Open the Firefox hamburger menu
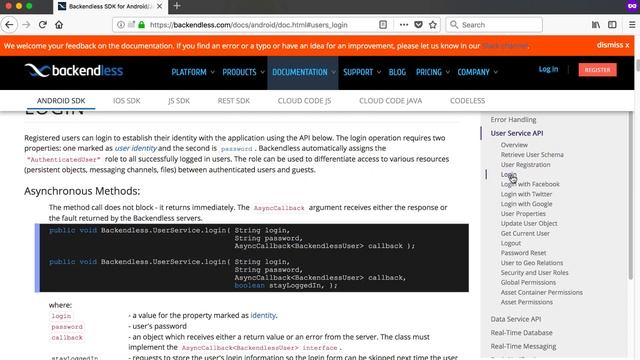 click(632, 24)
